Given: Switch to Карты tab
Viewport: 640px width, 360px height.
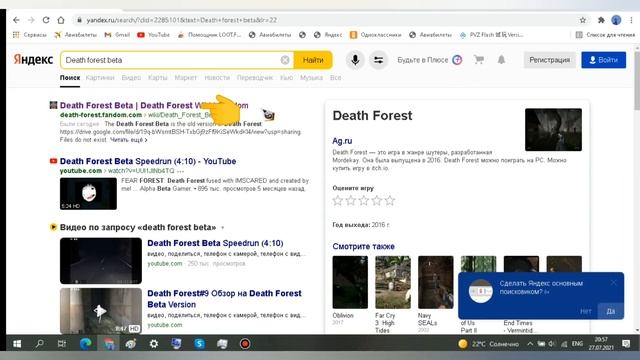Looking at the screenshot, I should click(158, 77).
